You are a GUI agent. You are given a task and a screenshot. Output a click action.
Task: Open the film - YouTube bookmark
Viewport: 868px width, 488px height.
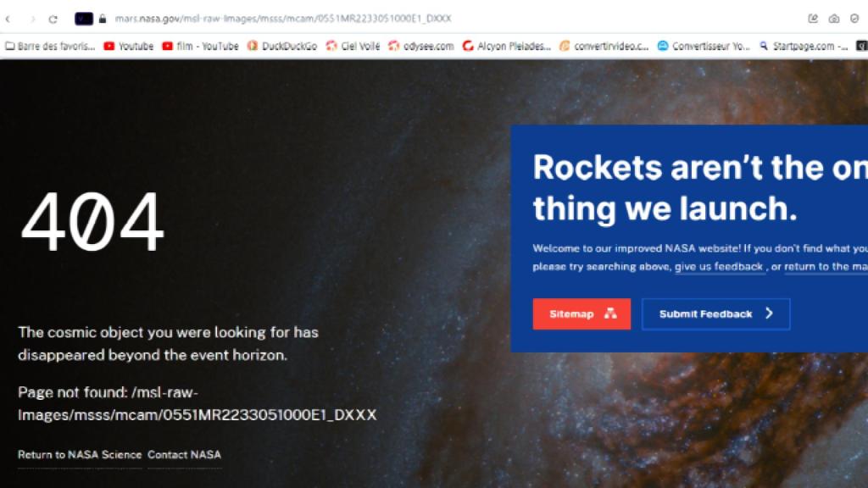tap(200, 46)
